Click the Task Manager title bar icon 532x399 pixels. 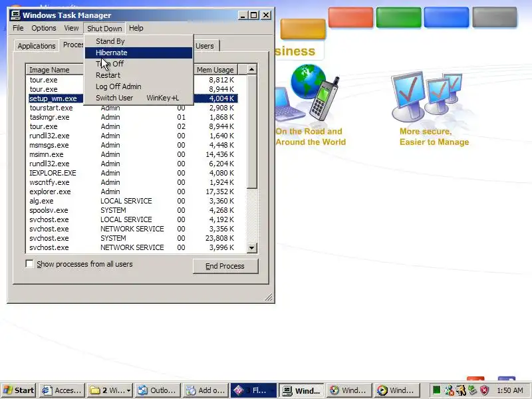pos(15,15)
